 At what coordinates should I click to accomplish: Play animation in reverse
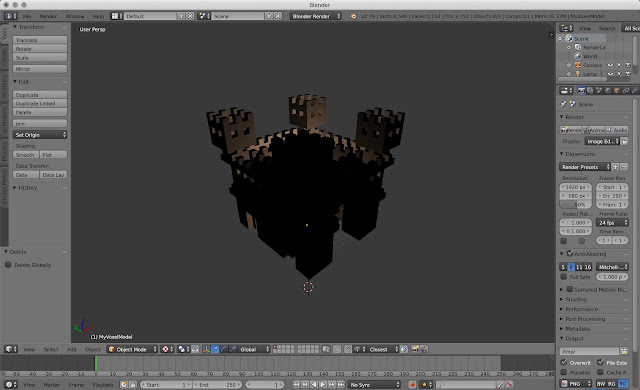[x=314, y=384]
